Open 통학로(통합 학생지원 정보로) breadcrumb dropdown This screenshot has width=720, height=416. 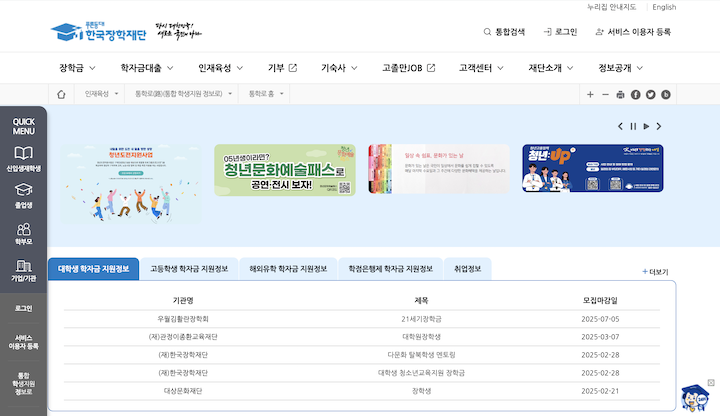pyautogui.click(x=183, y=94)
